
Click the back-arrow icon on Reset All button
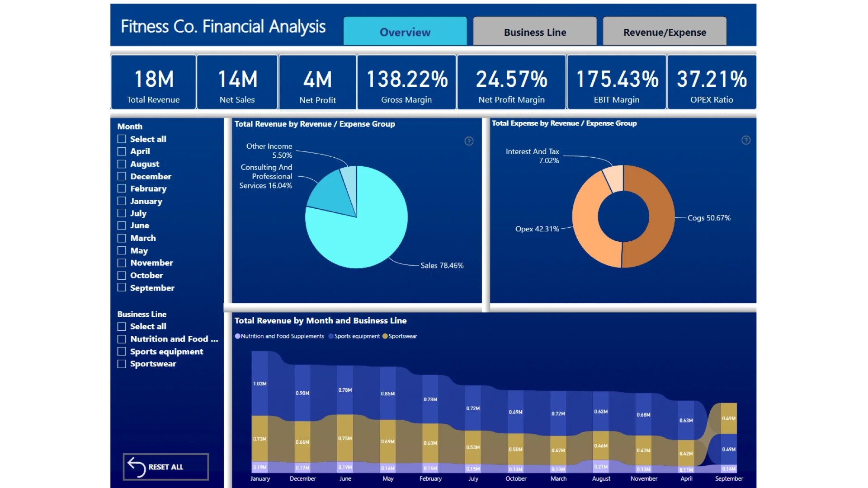[x=136, y=467]
